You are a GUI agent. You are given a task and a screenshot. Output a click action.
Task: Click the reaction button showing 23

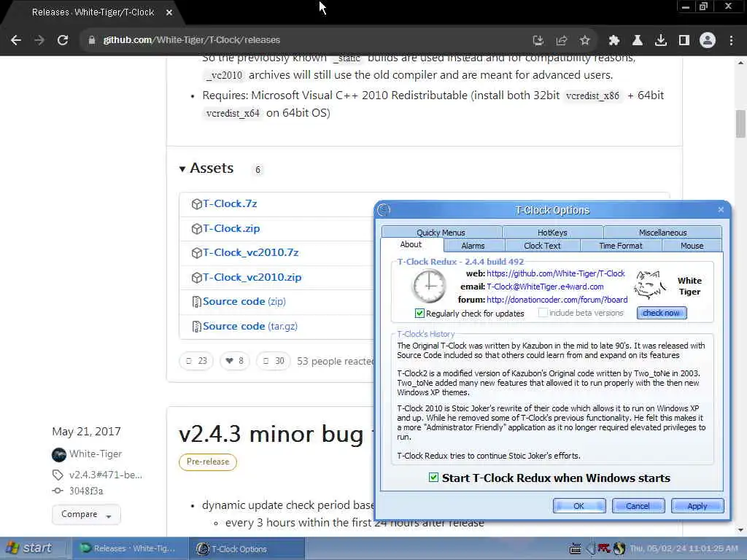196,361
